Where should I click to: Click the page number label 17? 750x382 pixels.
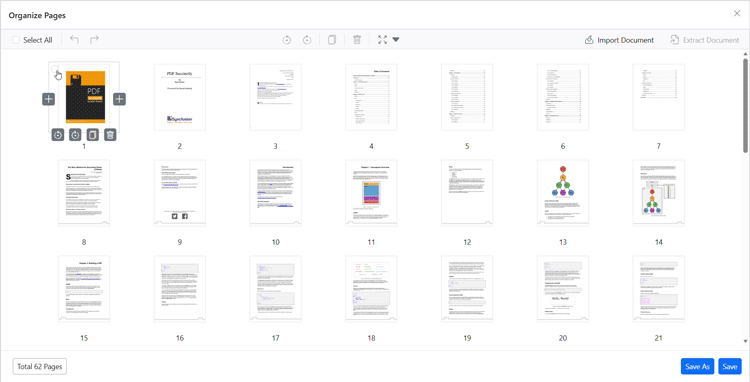tap(276, 338)
